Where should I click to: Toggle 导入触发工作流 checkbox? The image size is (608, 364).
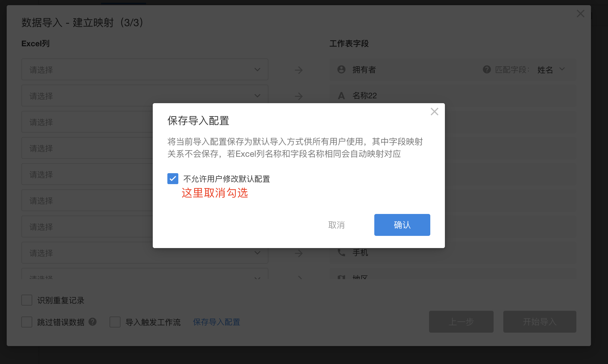pos(115,322)
